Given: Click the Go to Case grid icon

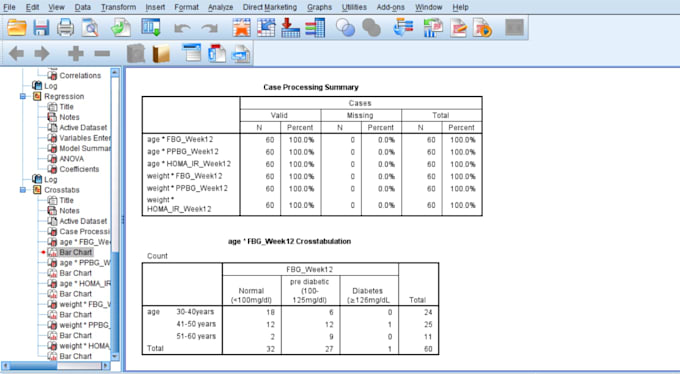Looking at the screenshot, I should pyautogui.click(x=266, y=28).
